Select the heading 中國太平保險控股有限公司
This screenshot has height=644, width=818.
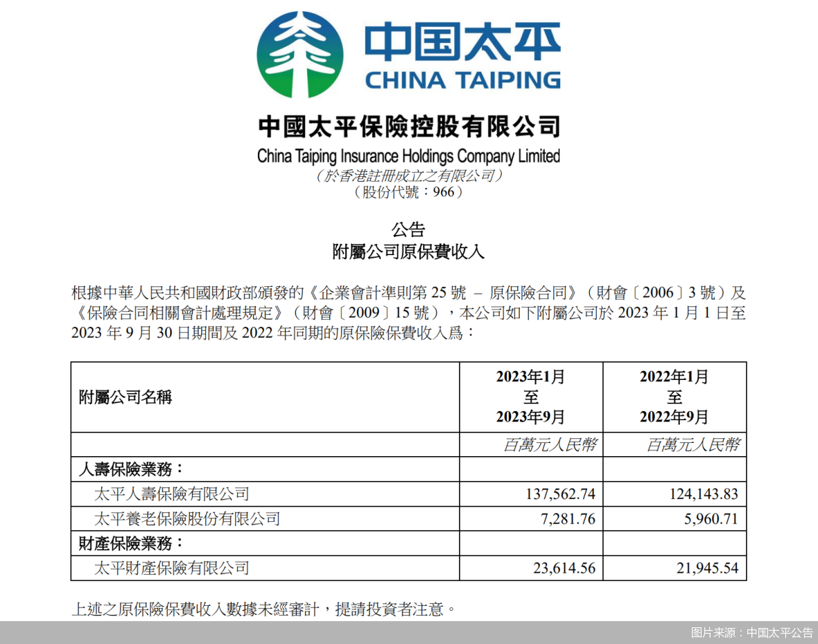tap(409, 127)
